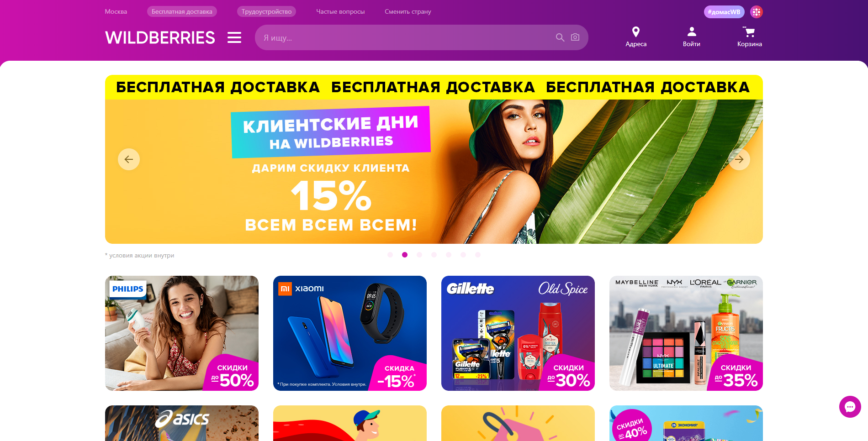Open the Трудоустройство link
Screen dimensions: 868x441
(x=266, y=11)
